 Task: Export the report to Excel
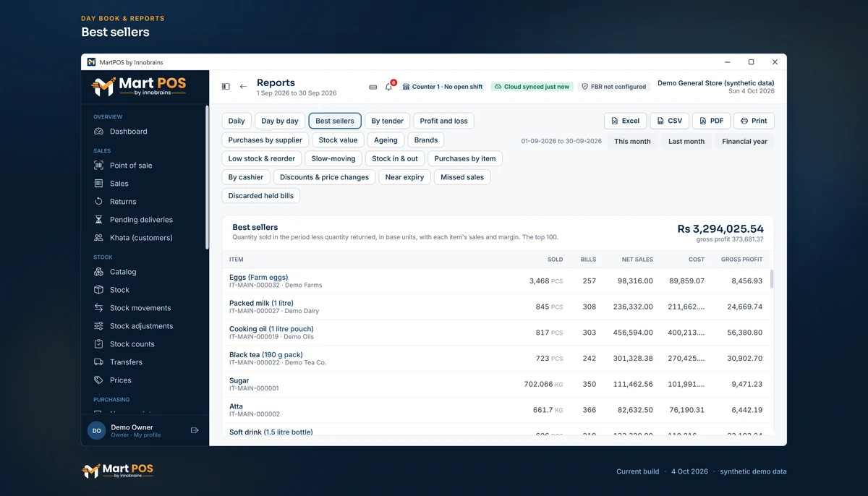coord(625,121)
